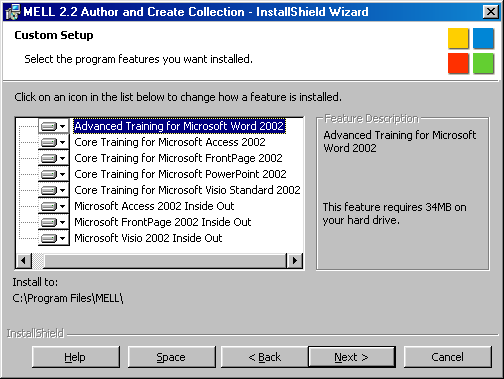The width and height of the screenshot is (504, 379).
Task: Open install options for FrontPage 2002 Inside Out
Action: click(x=54, y=222)
